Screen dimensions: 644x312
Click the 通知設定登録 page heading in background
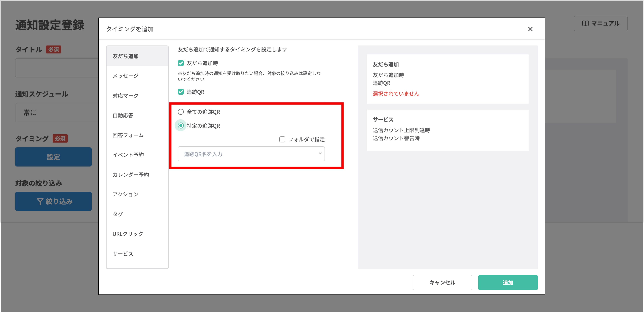tap(49, 25)
